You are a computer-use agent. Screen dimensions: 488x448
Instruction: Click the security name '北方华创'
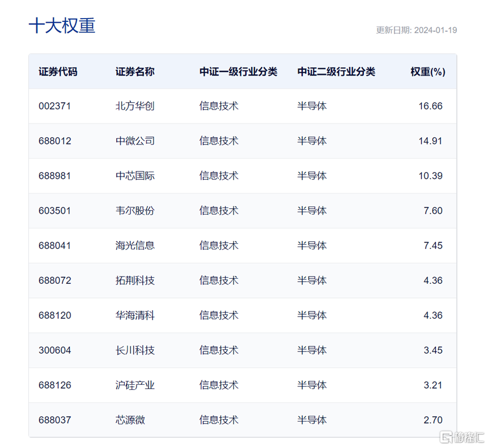click(135, 106)
